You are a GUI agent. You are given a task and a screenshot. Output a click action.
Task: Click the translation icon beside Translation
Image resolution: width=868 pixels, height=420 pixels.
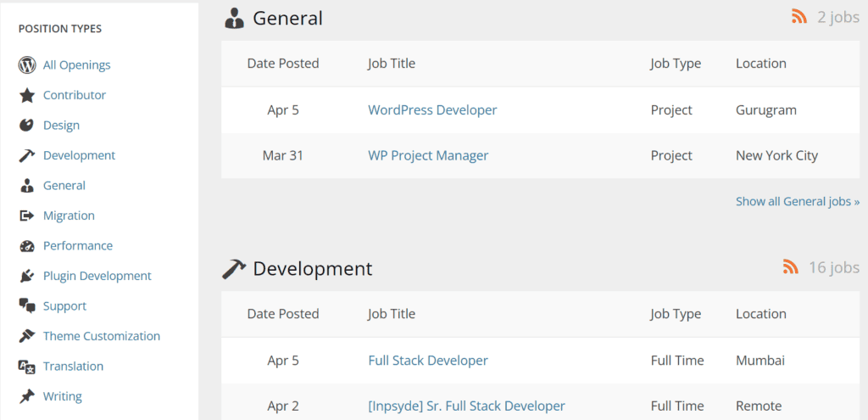(27, 367)
